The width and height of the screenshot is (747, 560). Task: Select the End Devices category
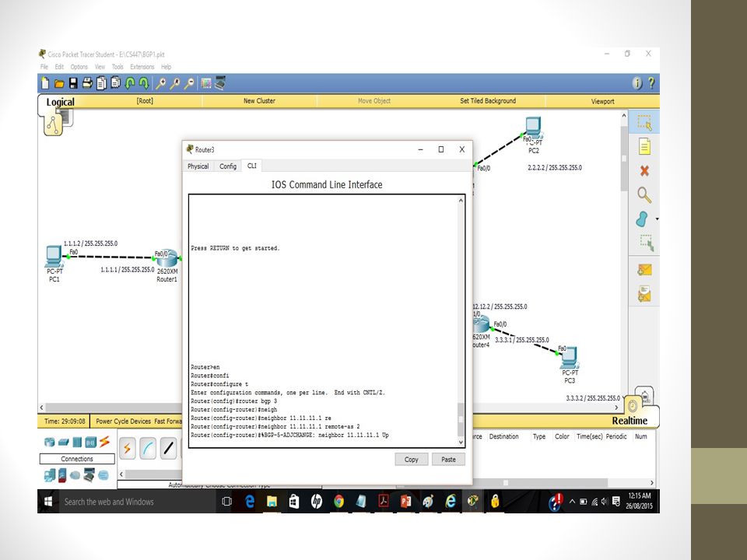pos(49,474)
